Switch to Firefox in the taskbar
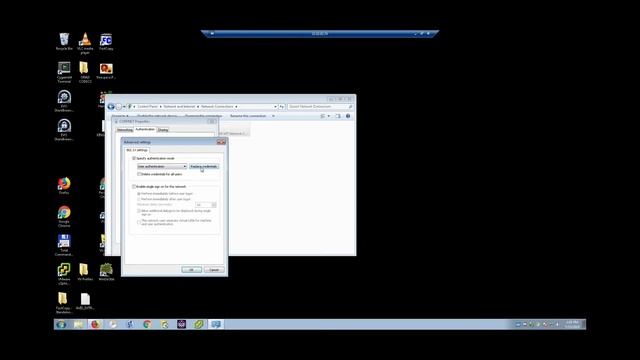 coord(96,324)
